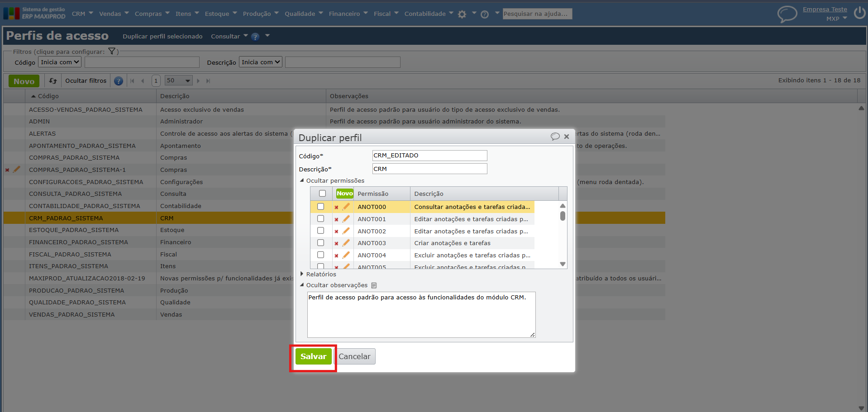Open the help question-mark icon in top menu bar
The width and height of the screenshot is (868, 412).
point(485,14)
